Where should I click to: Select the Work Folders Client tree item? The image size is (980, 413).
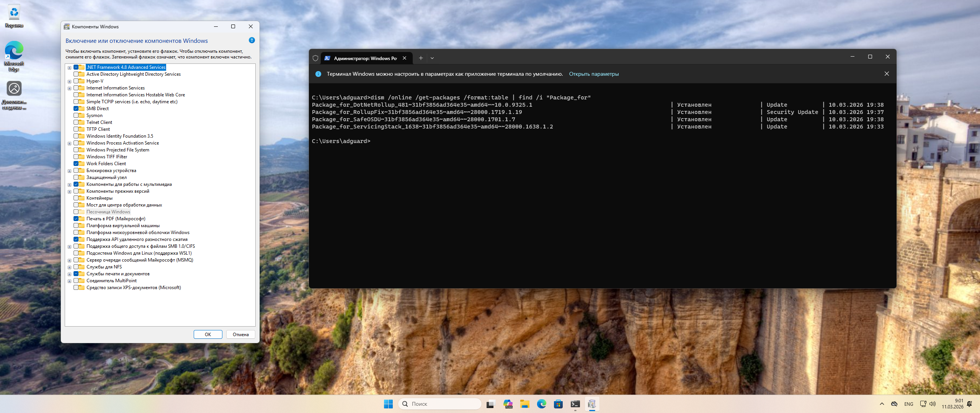106,164
